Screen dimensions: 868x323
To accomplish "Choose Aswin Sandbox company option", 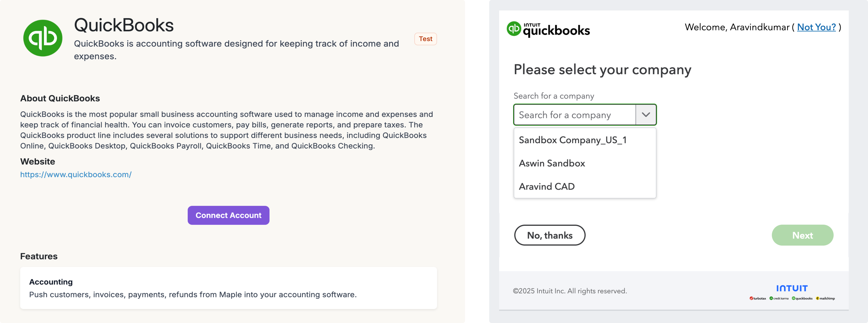I will click(552, 163).
